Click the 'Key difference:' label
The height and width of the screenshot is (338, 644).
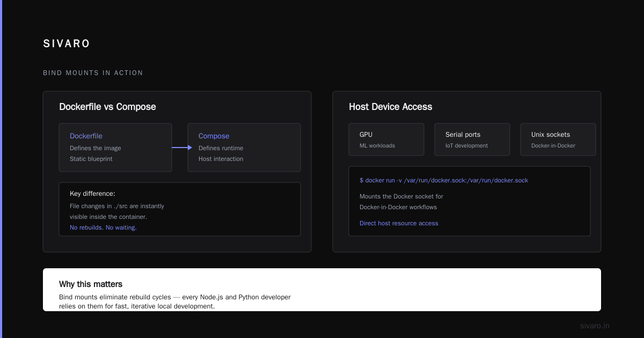coord(92,194)
